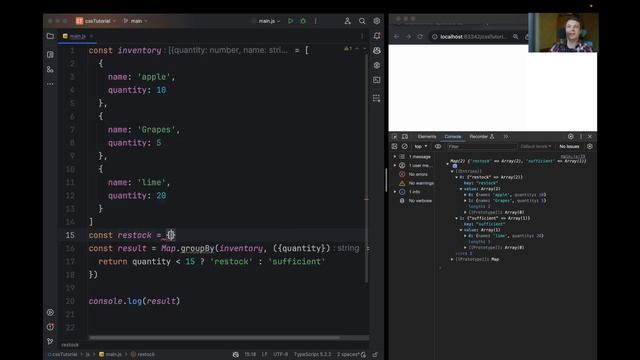
Task: Open DevTools settings gear
Action: [x=571, y=137]
